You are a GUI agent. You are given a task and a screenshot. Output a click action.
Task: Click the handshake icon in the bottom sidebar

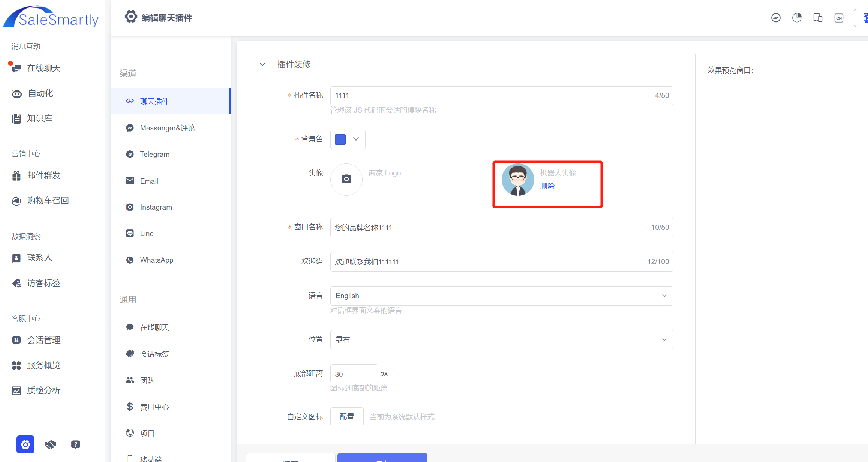click(51, 444)
